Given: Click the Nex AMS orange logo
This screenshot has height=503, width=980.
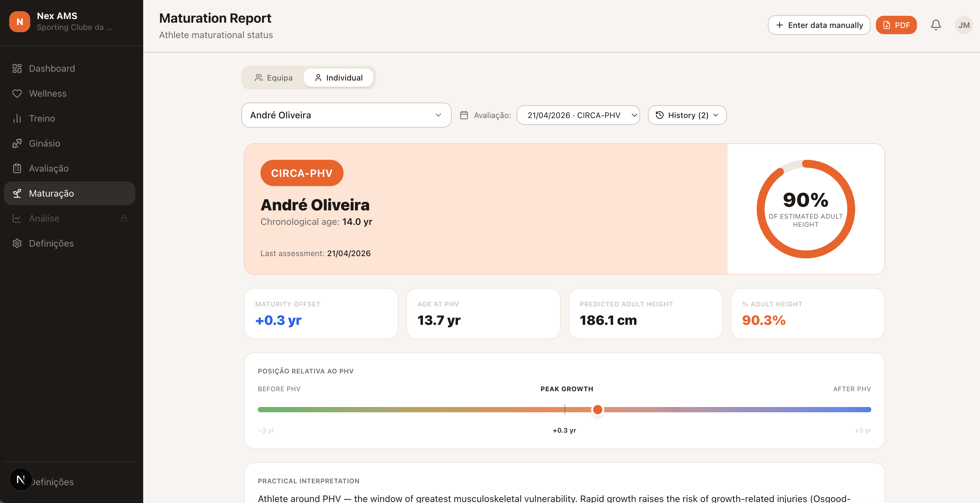Looking at the screenshot, I should [x=20, y=22].
